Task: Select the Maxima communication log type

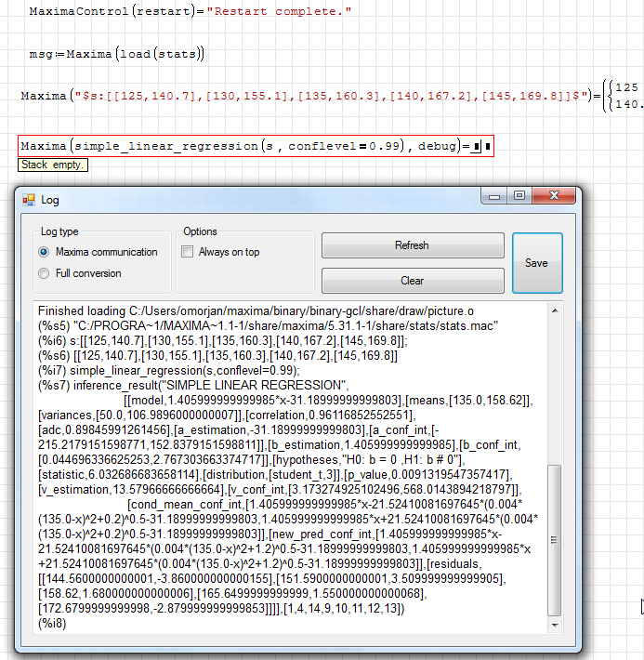Action: point(44,252)
